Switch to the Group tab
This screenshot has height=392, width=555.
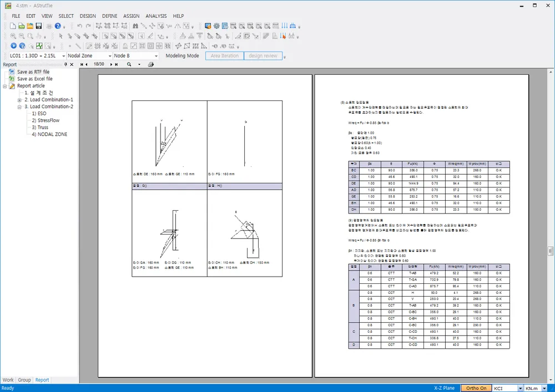click(24, 380)
